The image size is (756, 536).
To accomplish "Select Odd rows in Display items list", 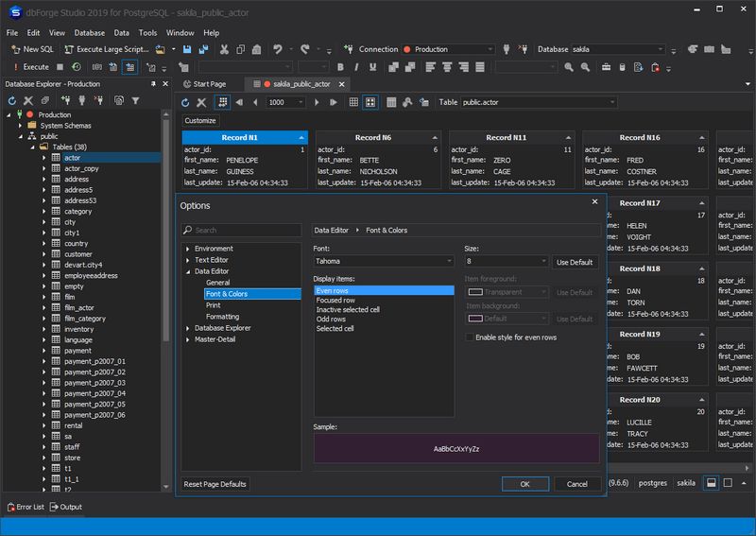I will click(332, 319).
